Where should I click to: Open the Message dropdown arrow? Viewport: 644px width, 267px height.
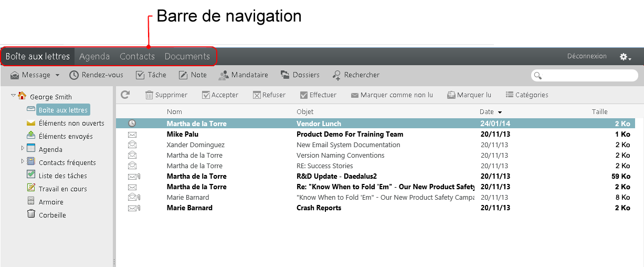point(57,75)
